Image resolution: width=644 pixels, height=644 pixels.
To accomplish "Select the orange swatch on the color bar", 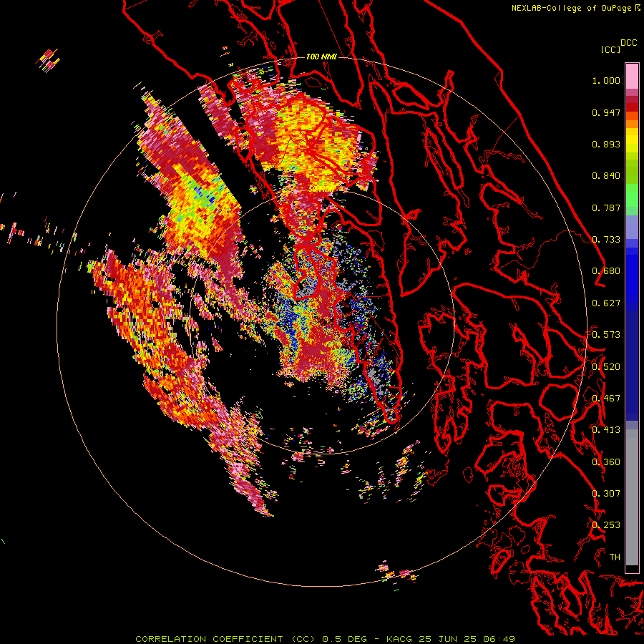I will point(632,124).
